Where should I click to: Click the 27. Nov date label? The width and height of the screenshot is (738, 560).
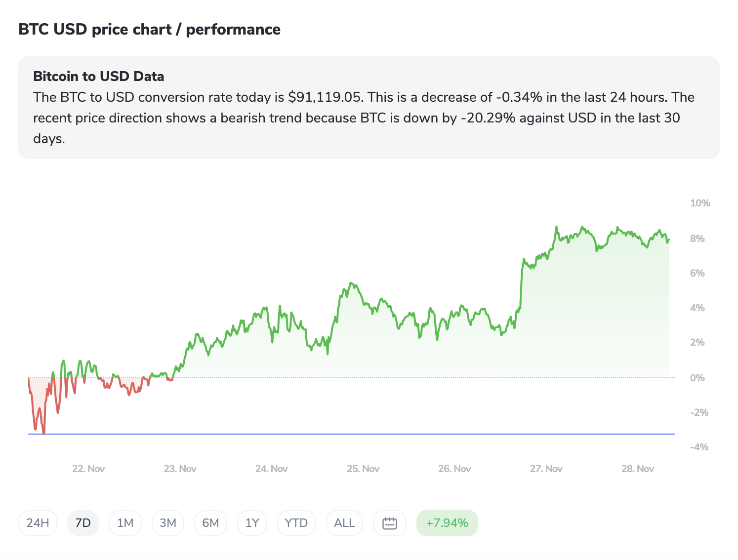(x=546, y=469)
